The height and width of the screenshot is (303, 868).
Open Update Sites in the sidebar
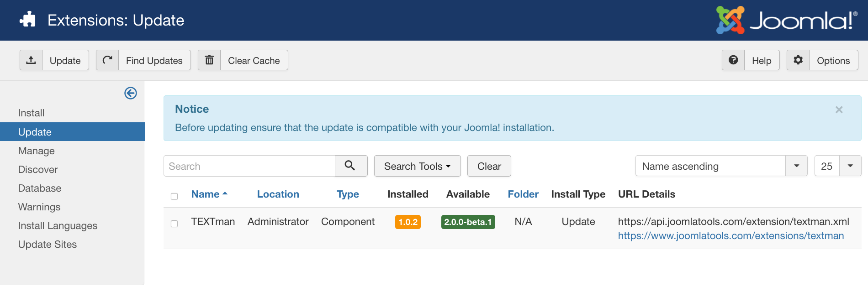[x=48, y=244]
